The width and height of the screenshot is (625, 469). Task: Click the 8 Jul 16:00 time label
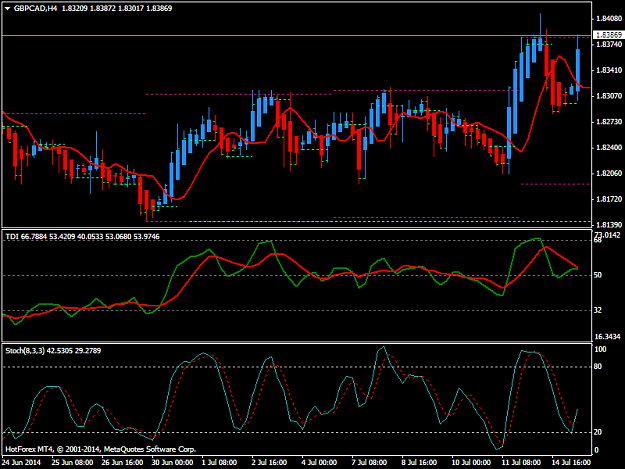(419, 463)
